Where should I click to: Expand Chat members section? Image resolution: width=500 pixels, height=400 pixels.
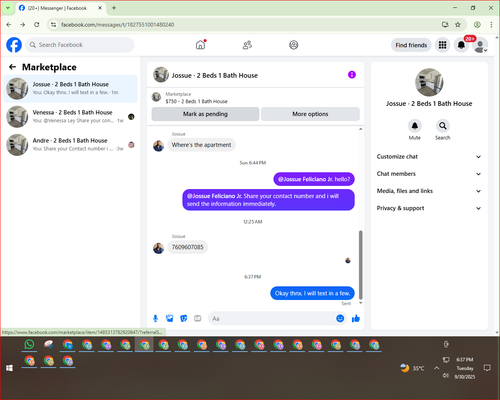click(429, 174)
